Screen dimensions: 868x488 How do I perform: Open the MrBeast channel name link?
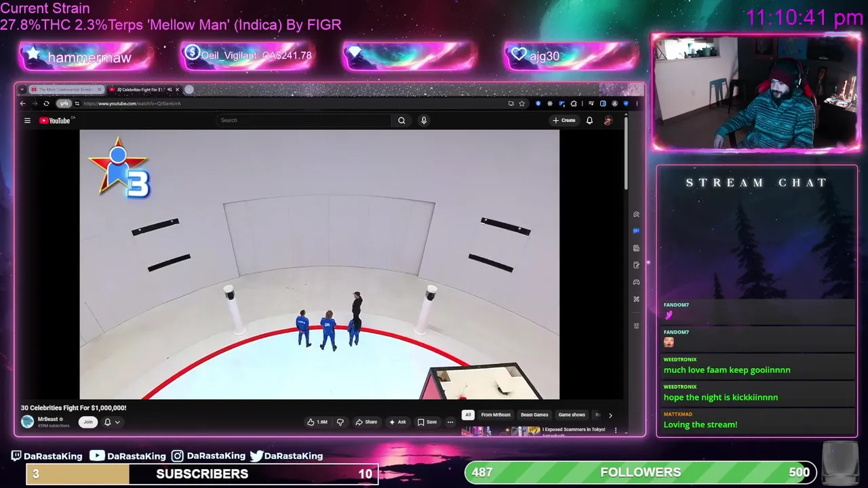(47, 419)
